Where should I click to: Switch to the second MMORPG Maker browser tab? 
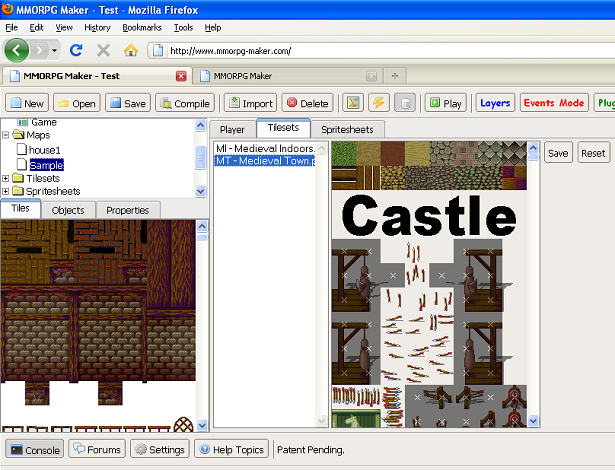pyautogui.click(x=286, y=76)
